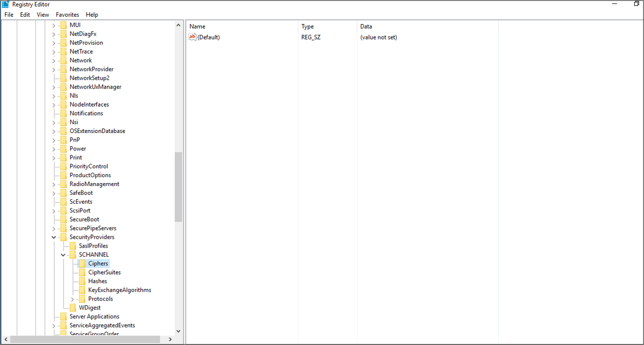Click the SecureBoot folder icon
The image size is (644, 345).
(x=63, y=220)
